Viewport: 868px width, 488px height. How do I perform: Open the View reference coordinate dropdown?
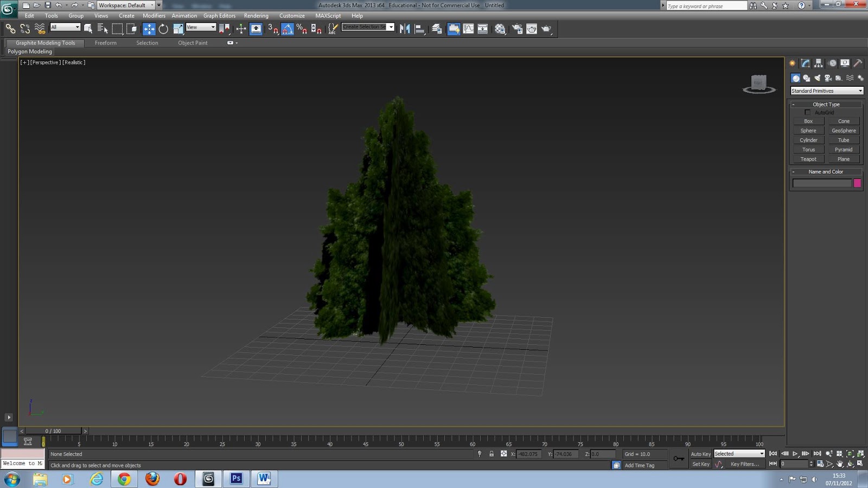[201, 27]
